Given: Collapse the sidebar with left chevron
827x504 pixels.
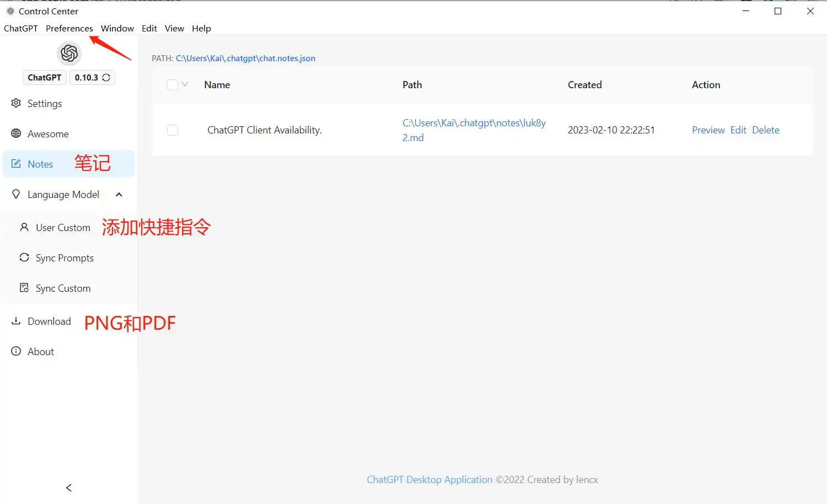Looking at the screenshot, I should pos(69,487).
